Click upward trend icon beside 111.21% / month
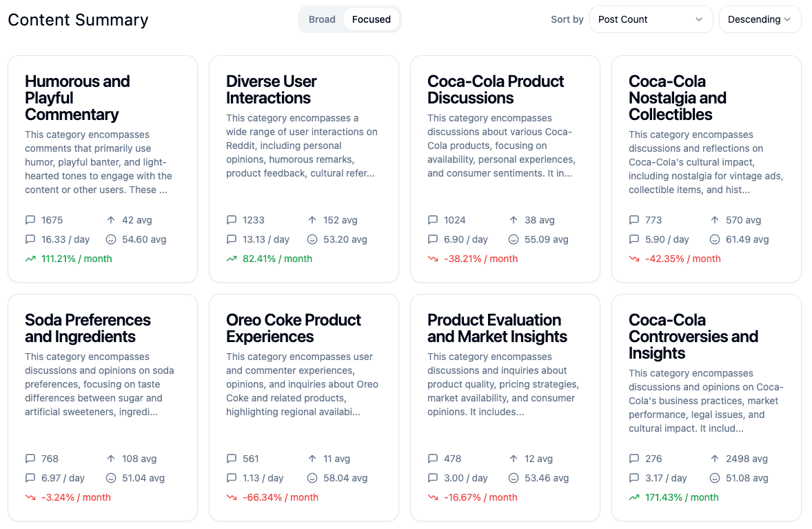Image resolution: width=812 pixels, height=529 pixels. pos(30,259)
